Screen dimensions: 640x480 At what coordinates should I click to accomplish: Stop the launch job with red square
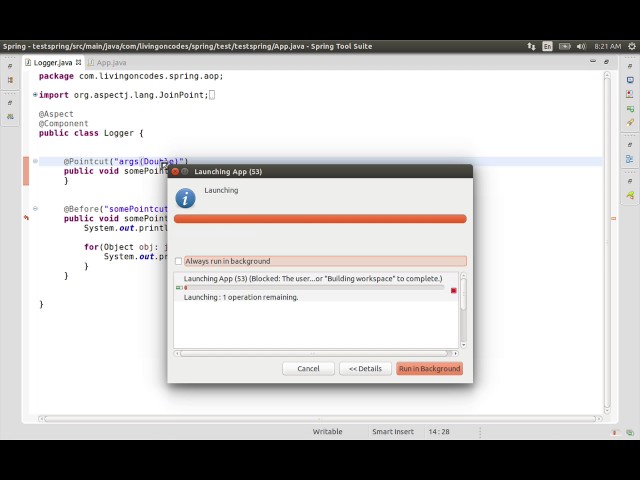click(453, 290)
